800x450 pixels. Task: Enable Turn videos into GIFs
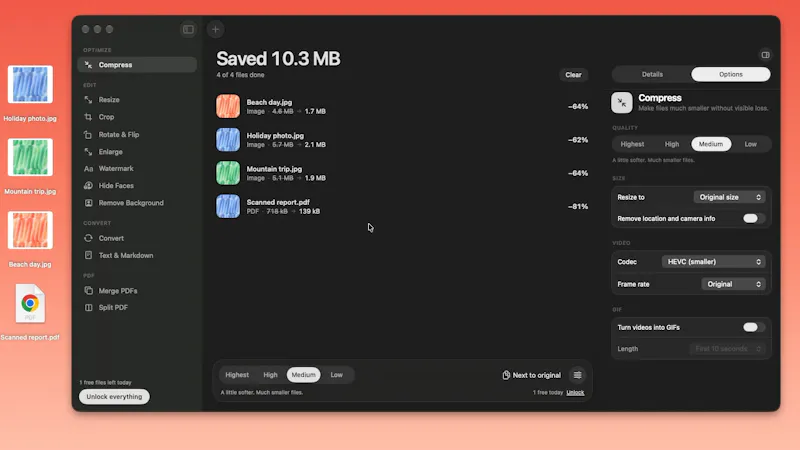coord(753,327)
